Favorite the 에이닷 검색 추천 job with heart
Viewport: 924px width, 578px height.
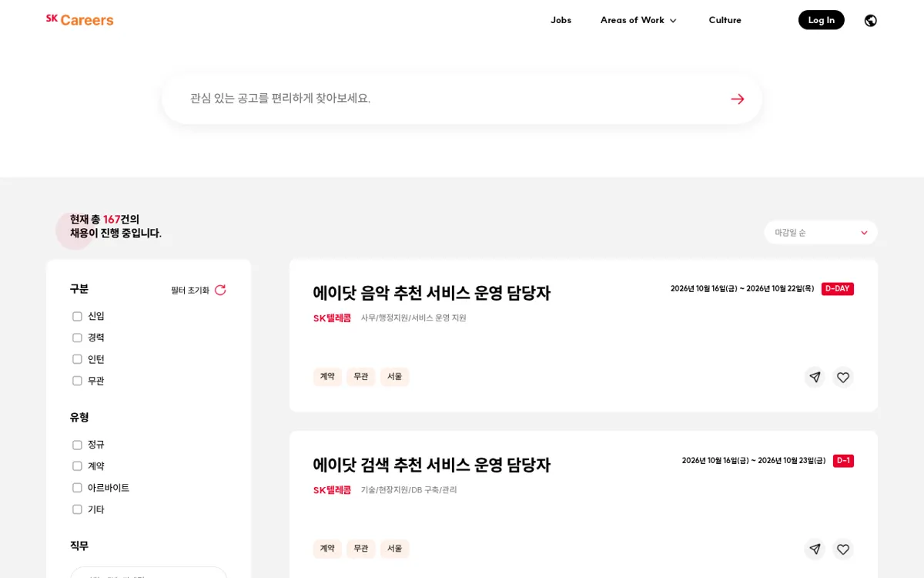coord(843,549)
